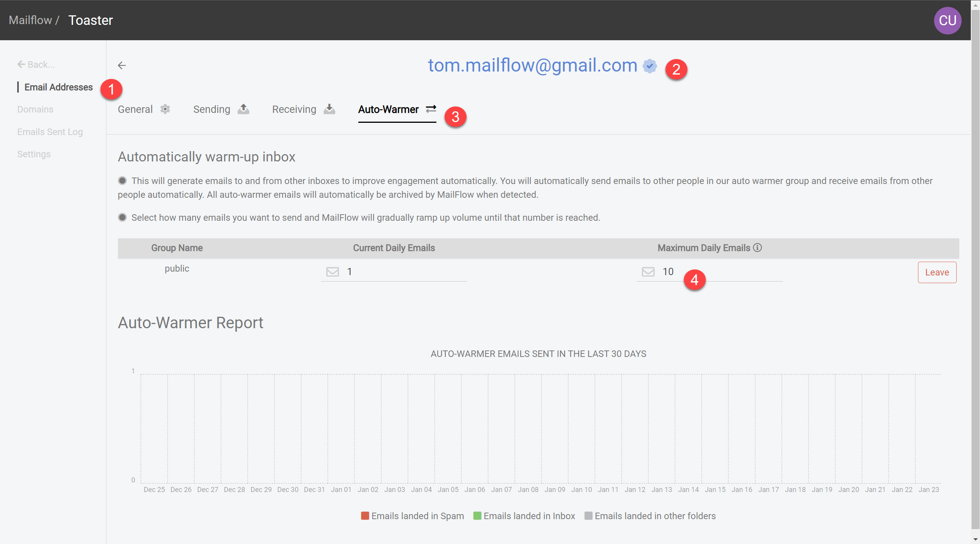980x544 pixels.
Task: Click the Receiving download tray icon
Action: [x=329, y=109]
